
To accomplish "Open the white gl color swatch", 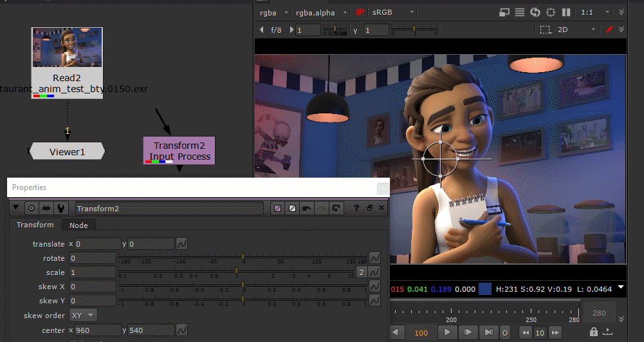I will click(292, 208).
